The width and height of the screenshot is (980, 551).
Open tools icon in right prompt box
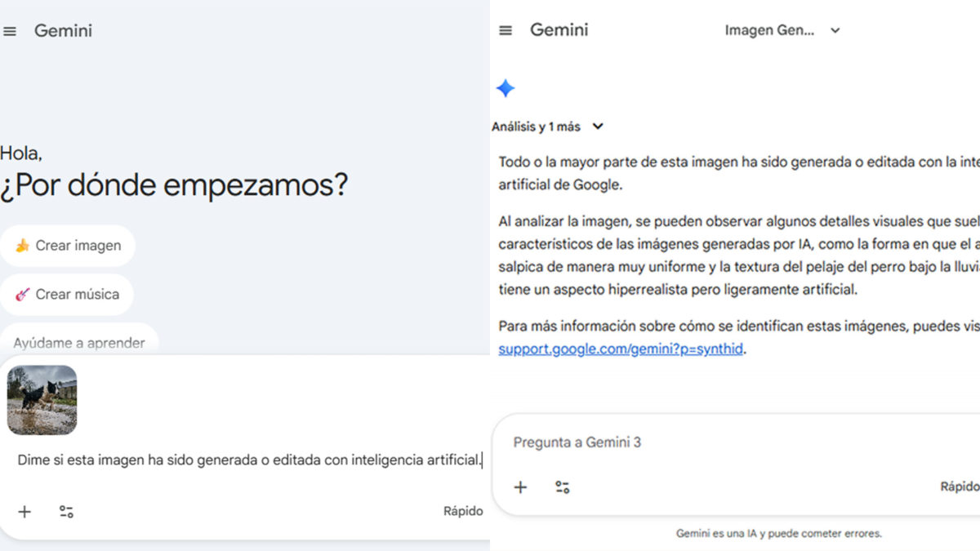(x=563, y=487)
